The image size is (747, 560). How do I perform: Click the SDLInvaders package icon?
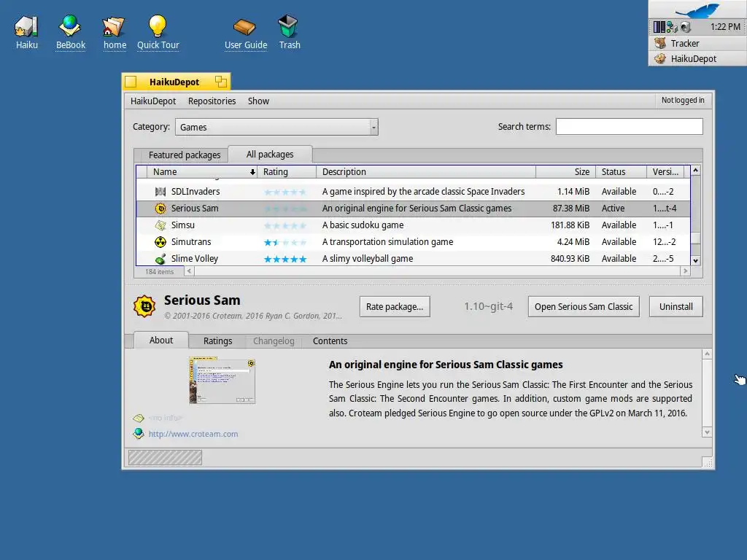160,192
